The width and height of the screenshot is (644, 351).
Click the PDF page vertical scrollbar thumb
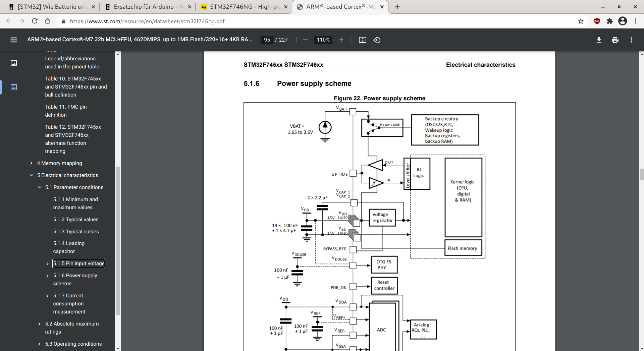pos(642,175)
